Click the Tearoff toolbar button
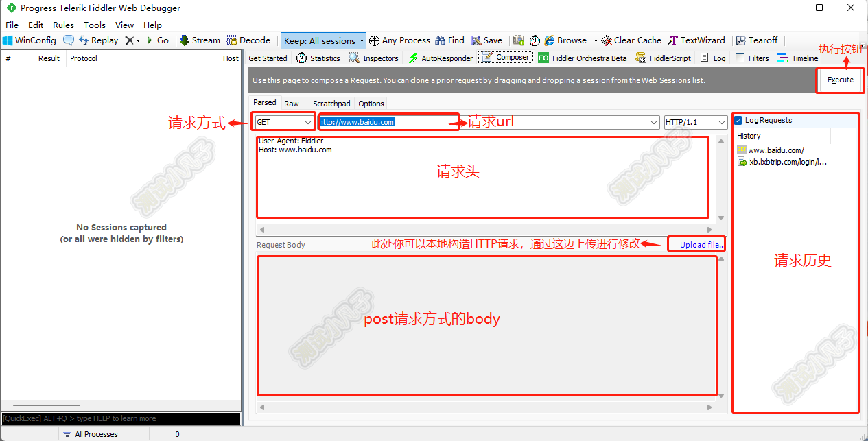This screenshot has height=441, width=868. point(757,40)
